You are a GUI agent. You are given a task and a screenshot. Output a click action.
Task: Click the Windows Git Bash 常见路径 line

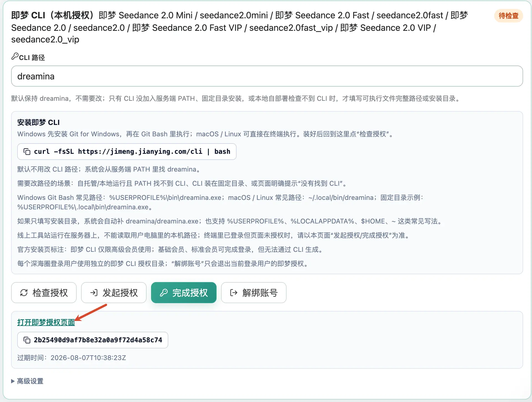pos(220,202)
